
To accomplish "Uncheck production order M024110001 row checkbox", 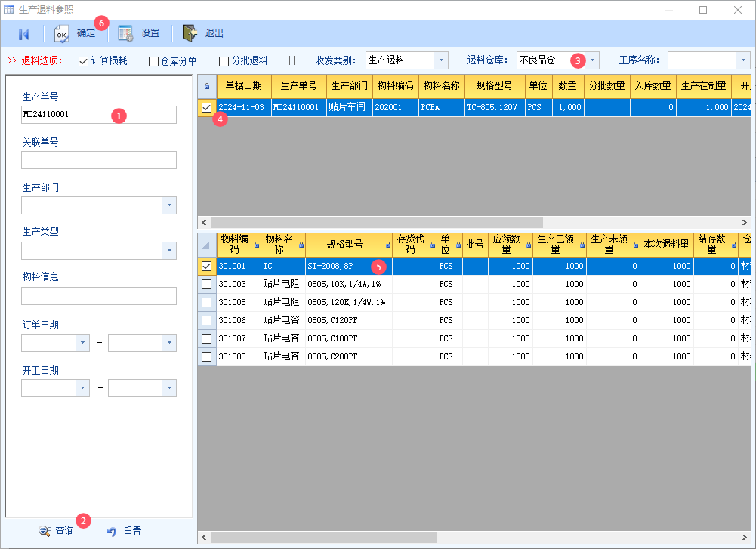I will pos(206,107).
